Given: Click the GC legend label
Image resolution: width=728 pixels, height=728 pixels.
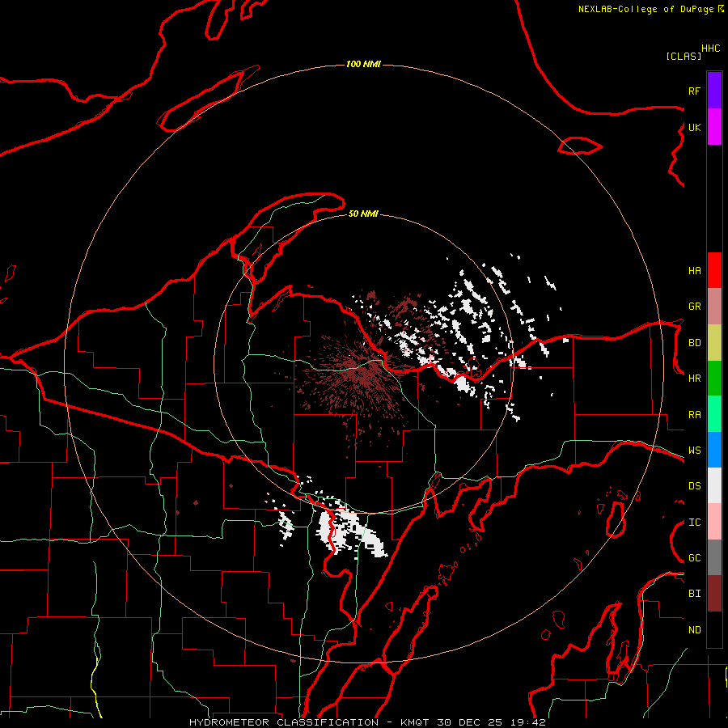Looking at the screenshot, I should coord(694,558).
